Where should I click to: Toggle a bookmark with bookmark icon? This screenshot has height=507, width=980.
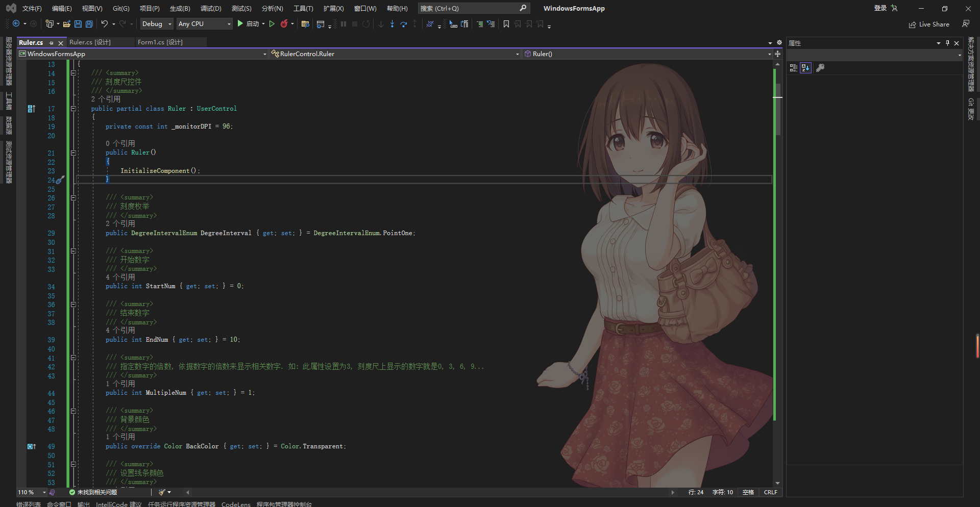[x=506, y=24]
